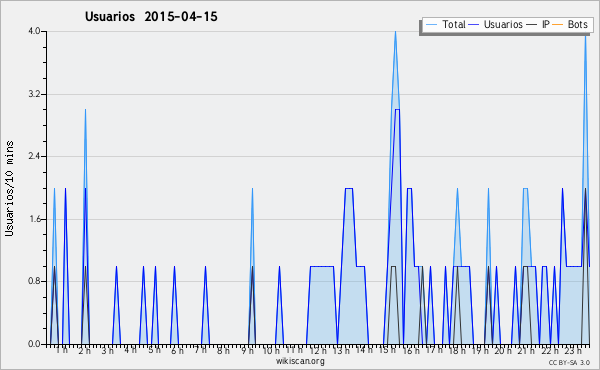Click the orange Bots legend line
This screenshot has width=600, height=370.
pos(558,25)
